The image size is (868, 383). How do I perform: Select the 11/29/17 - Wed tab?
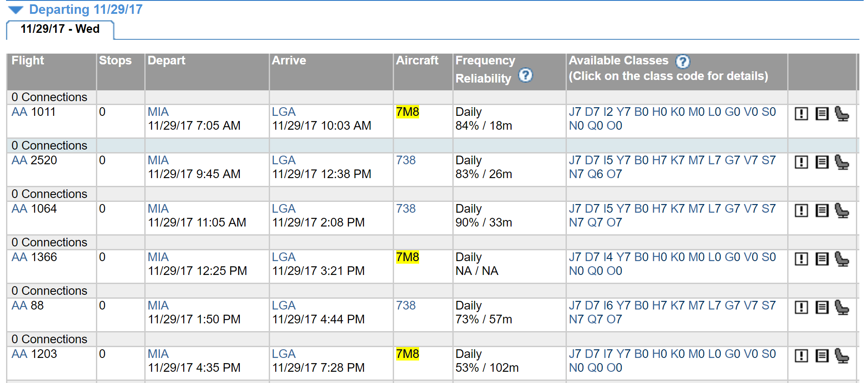pos(60,29)
